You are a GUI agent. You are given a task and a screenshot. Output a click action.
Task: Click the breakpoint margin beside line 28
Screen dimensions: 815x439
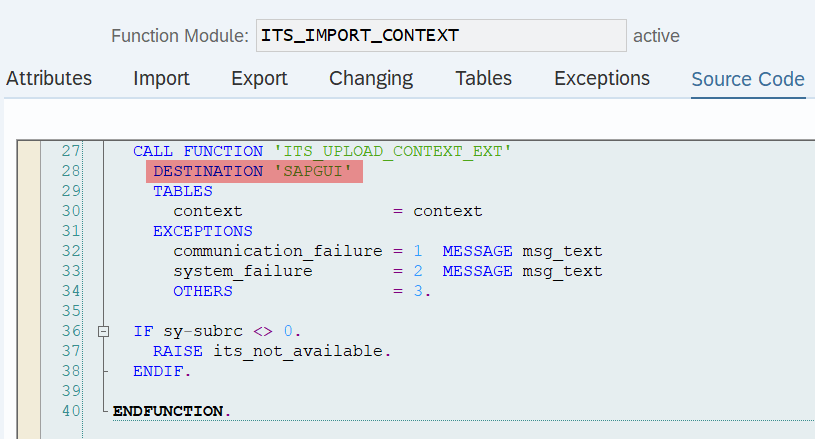point(29,171)
